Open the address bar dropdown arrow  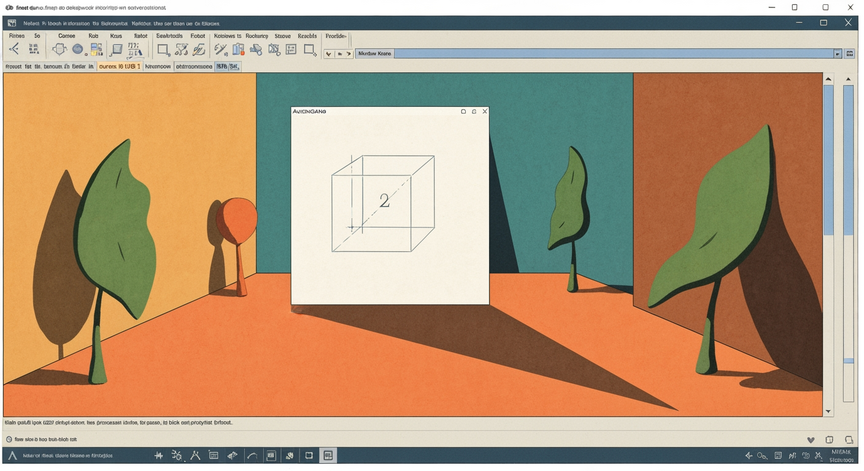[x=838, y=53]
